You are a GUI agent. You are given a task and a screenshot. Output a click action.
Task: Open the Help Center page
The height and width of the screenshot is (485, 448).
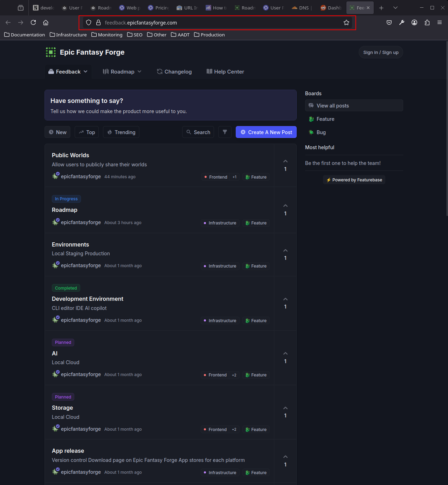(x=225, y=71)
